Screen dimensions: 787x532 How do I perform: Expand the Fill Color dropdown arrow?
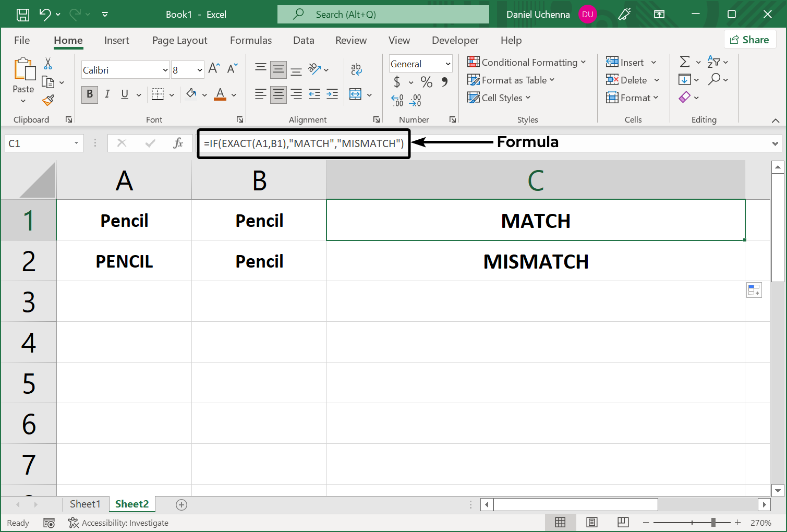[204, 94]
